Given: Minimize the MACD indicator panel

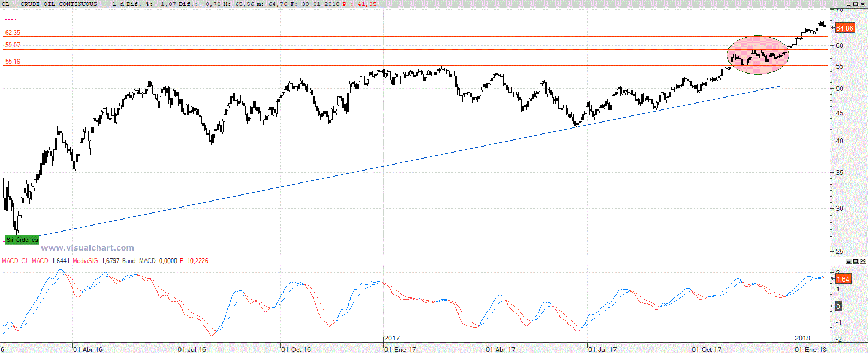Looking at the screenshot, I should [848, 261].
